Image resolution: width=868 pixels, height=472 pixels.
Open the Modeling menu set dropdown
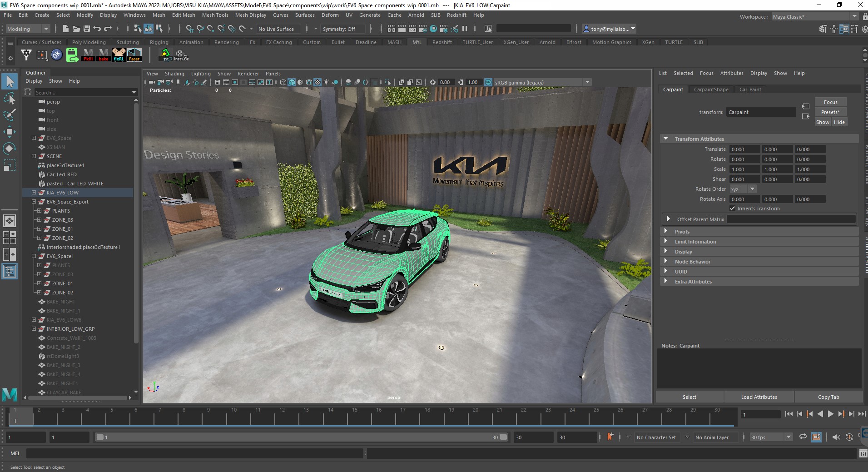(x=27, y=29)
